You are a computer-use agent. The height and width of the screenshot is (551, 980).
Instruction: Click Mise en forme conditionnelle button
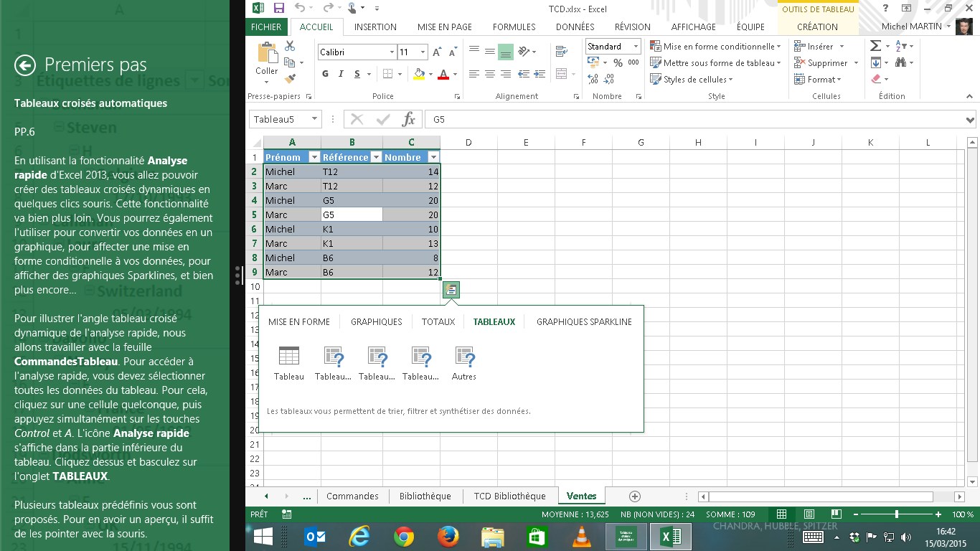pos(716,46)
